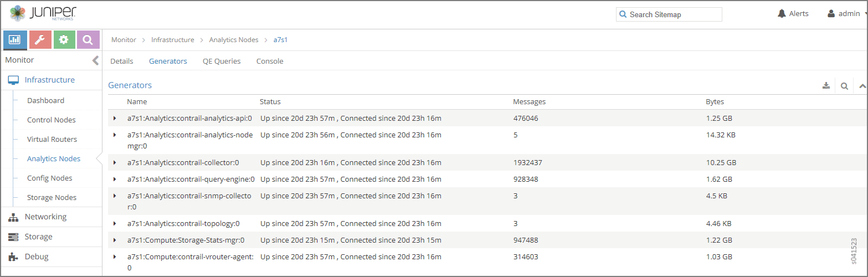The width and height of the screenshot is (868, 277).
Task: Search within the Generators grid
Action: click(x=844, y=86)
